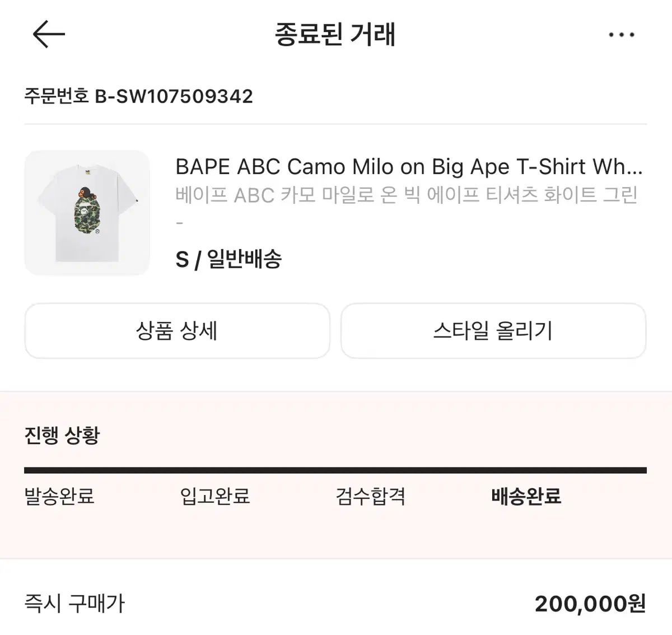
Task: Tap the back arrow icon
Action: pos(49,34)
